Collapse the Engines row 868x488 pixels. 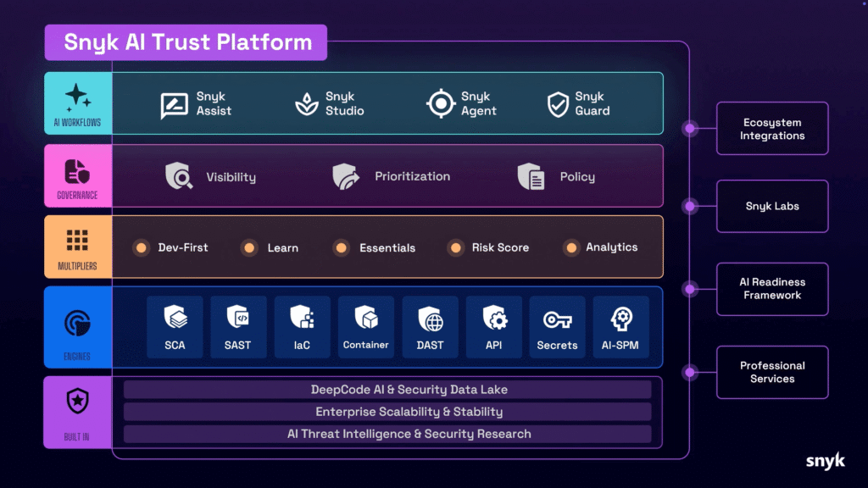(77, 328)
